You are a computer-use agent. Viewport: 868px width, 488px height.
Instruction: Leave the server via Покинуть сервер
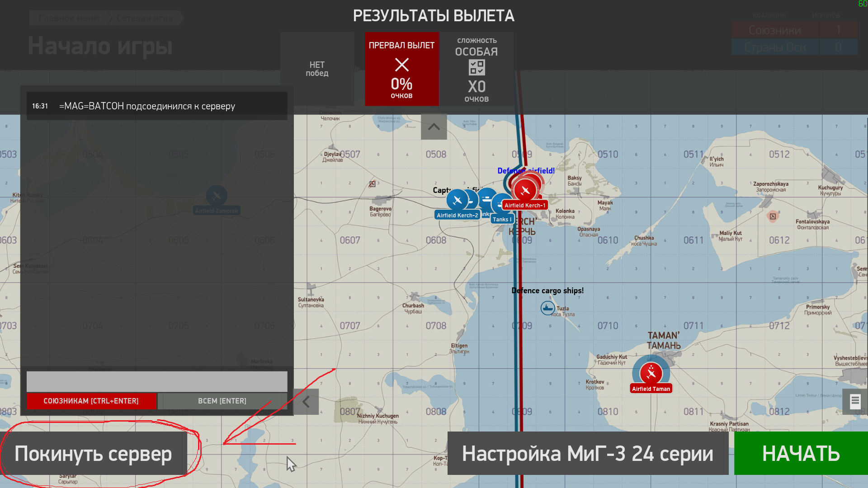[93, 454]
